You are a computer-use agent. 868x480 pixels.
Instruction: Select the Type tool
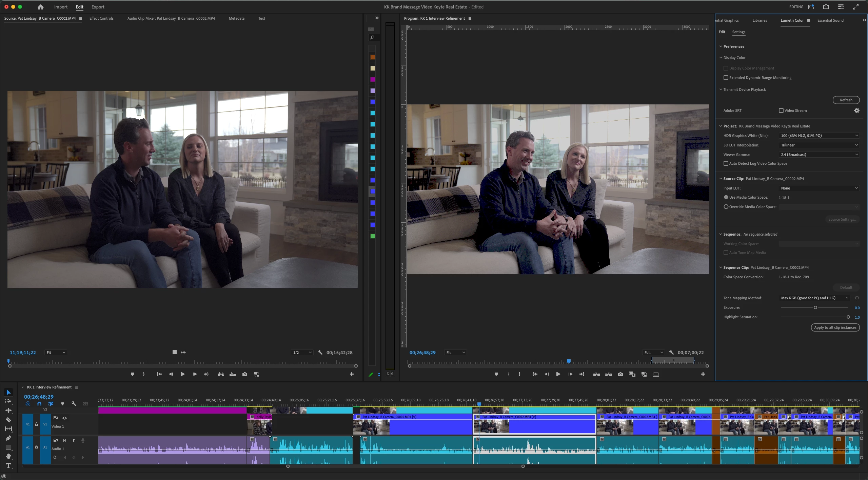8,465
